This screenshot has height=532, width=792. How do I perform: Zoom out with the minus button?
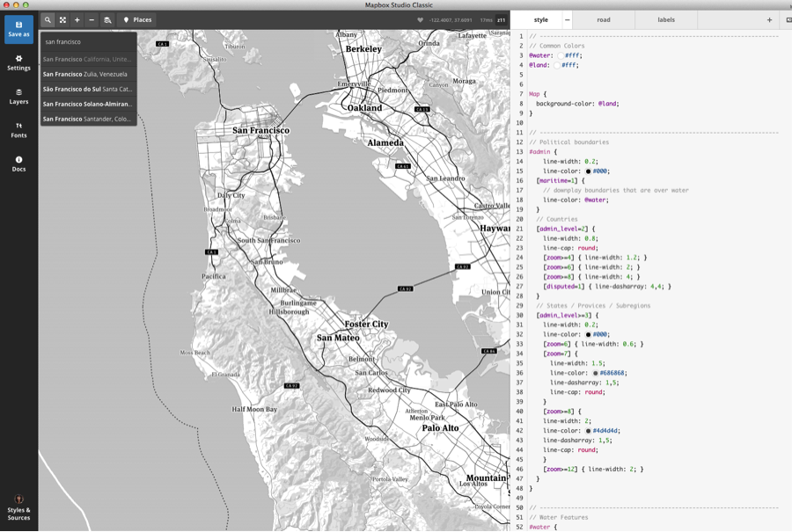coord(92,19)
